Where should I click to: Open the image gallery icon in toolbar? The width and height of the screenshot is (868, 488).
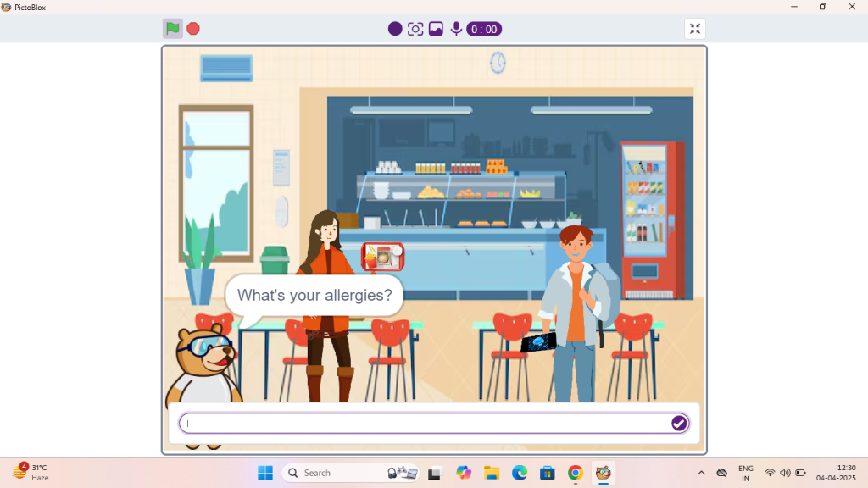436,29
